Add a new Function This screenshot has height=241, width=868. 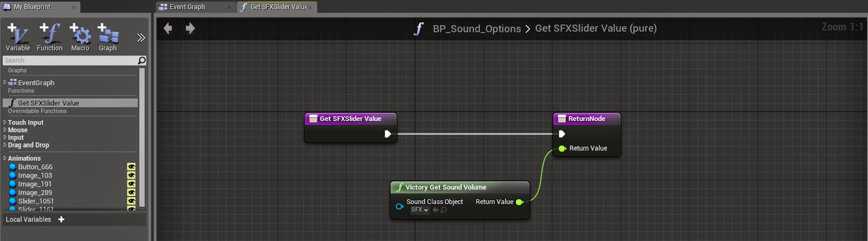(x=49, y=37)
